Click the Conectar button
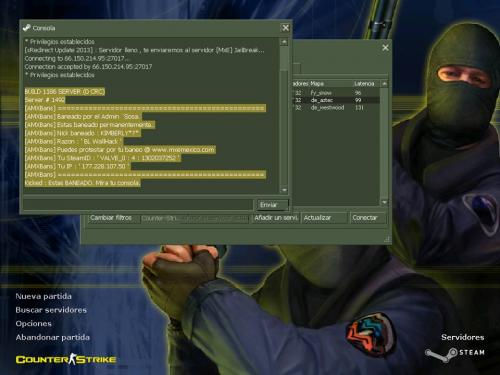 tap(368, 218)
